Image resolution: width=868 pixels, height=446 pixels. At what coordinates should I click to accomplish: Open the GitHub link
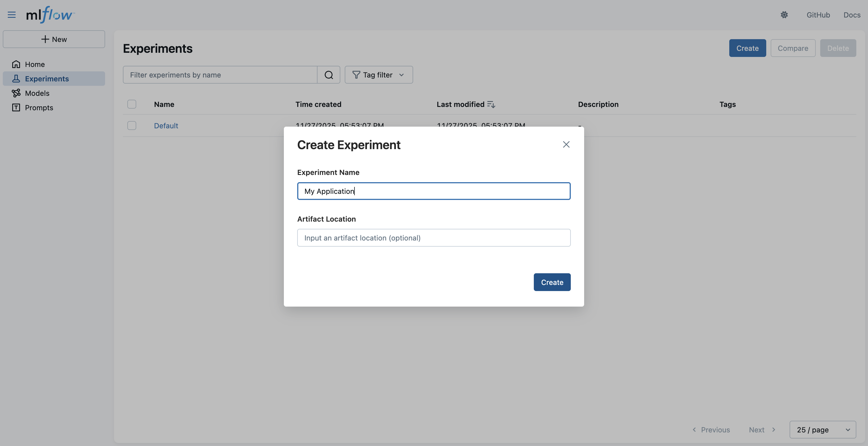(818, 15)
